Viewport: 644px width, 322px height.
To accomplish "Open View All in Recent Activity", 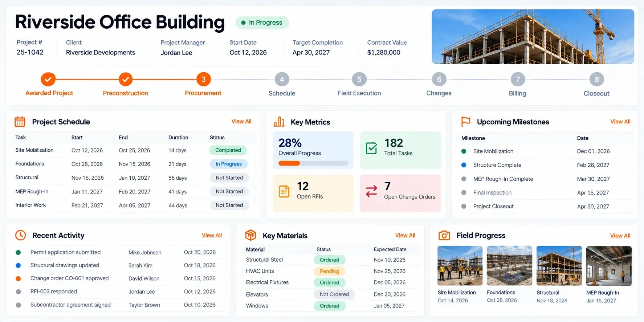I will point(212,235).
